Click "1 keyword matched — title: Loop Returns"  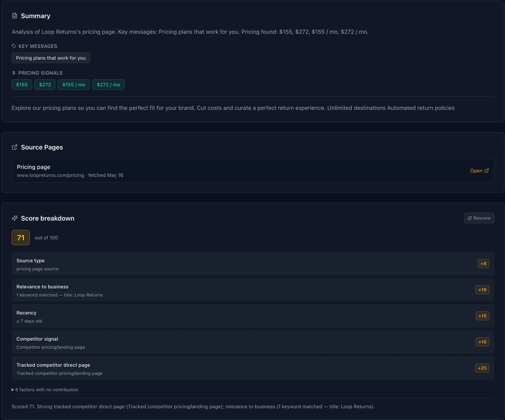[60, 295]
